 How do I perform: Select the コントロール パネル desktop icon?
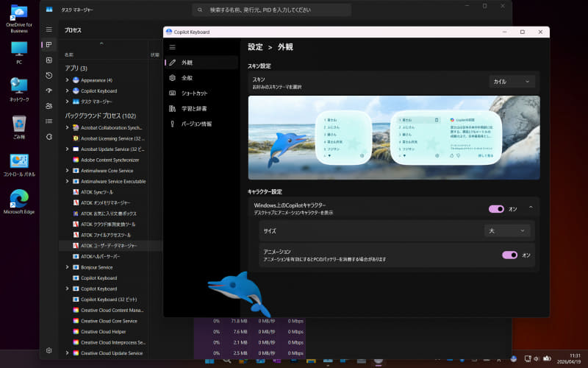(x=19, y=165)
